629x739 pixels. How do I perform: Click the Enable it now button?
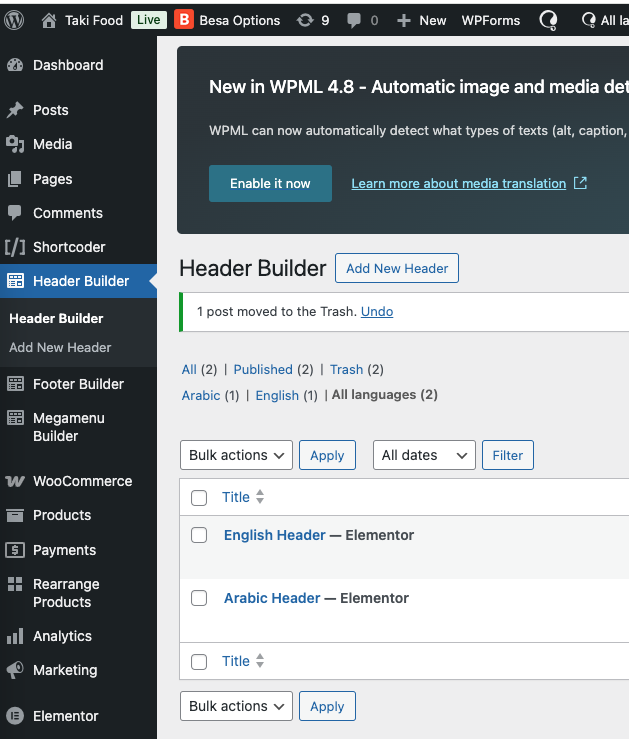coord(270,183)
